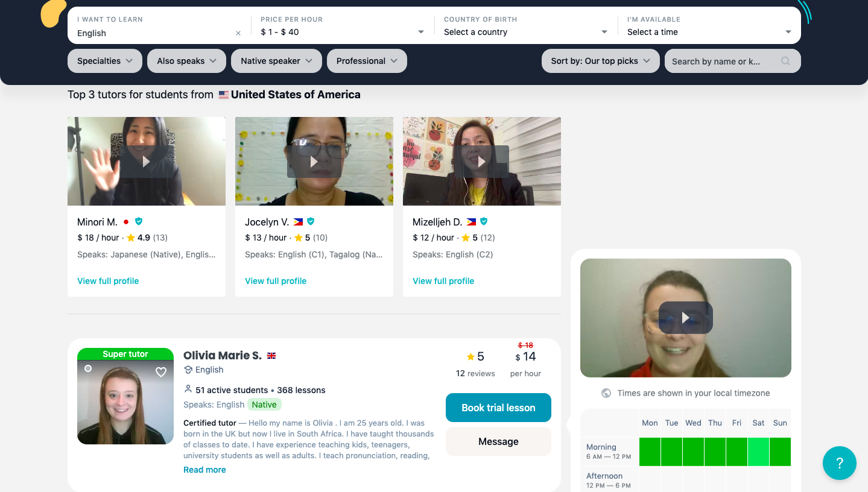This screenshot has width=868, height=492.
Task: Clear the English language selection
Action: (x=238, y=33)
